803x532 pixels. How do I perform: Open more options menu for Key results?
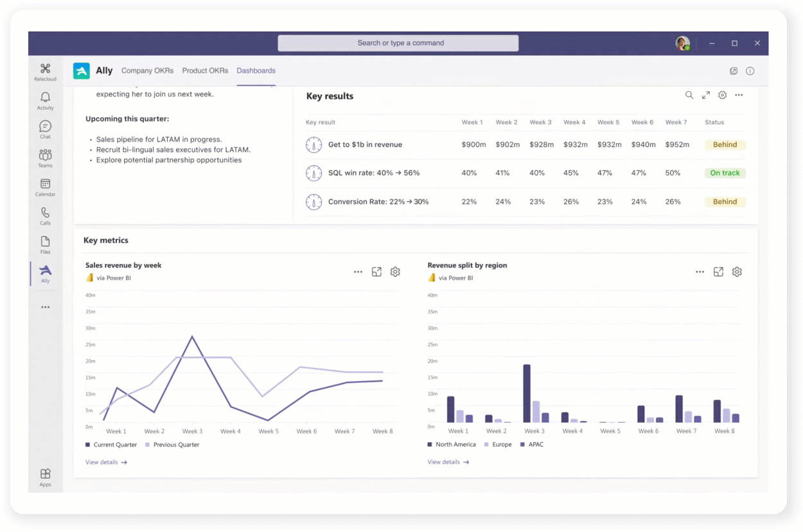point(739,95)
